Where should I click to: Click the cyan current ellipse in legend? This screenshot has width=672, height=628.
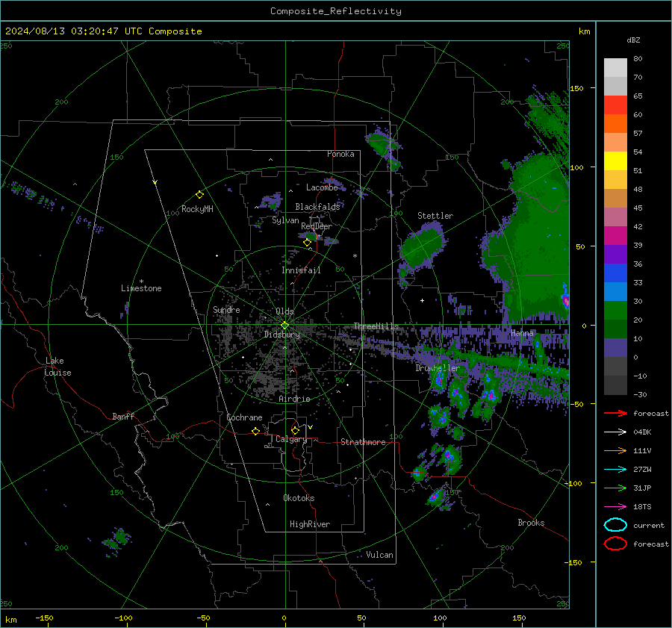pyautogui.click(x=615, y=525)
